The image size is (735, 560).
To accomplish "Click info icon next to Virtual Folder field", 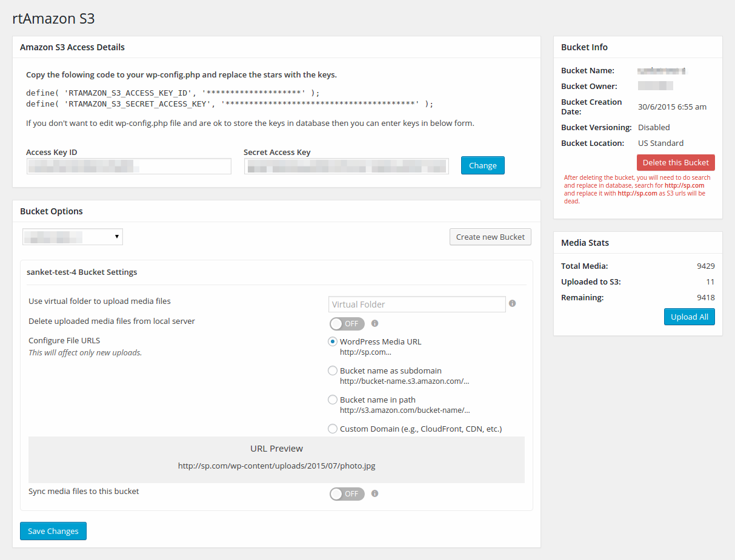I will tap(513, 303).
